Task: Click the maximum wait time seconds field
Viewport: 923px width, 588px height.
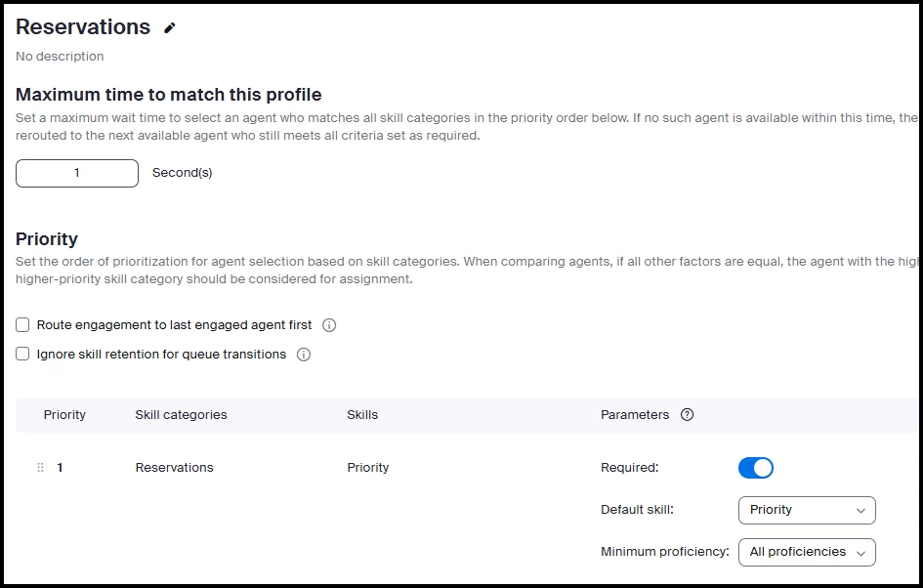Action: [77, 173]
